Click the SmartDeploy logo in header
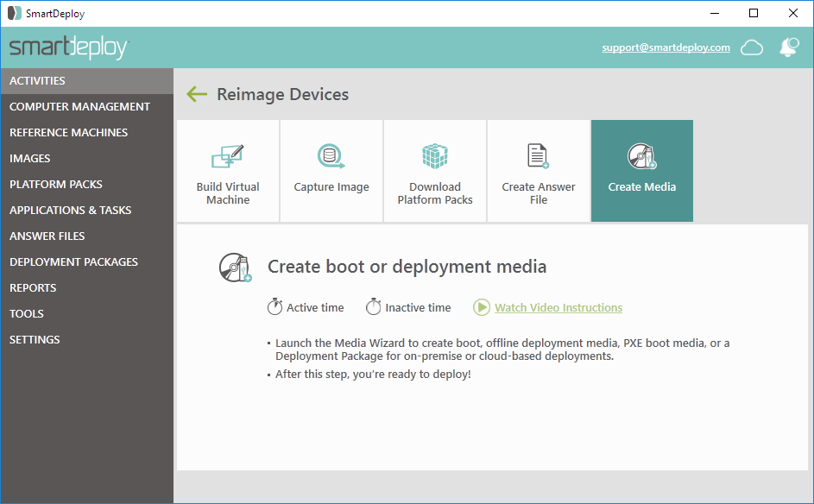The height and width of the screenshot is (504, 814). point(69,47)
